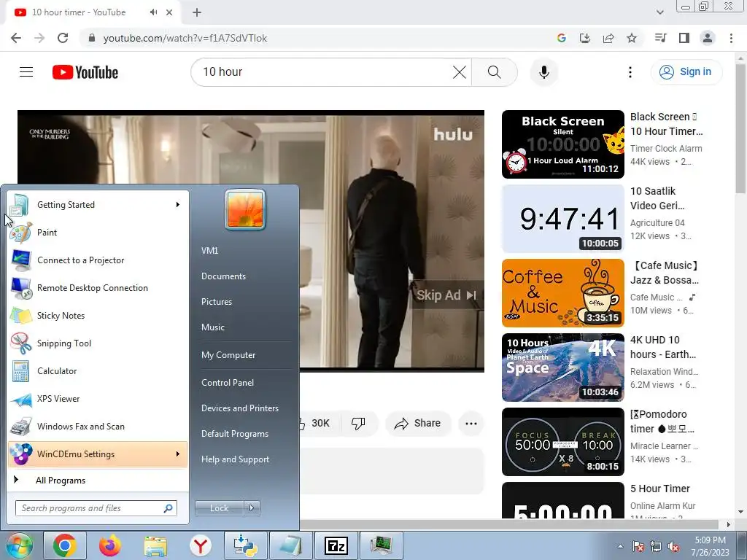Open the 5 Hour Timer video title

click(x=659, y=489)
